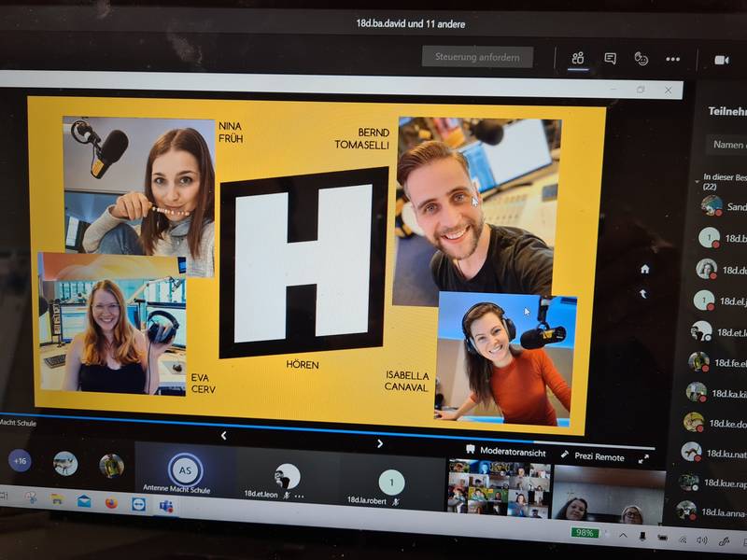Screen dimensions: 747x560
Task: Advance to the next Prezi slide
Action: point(380,443)
